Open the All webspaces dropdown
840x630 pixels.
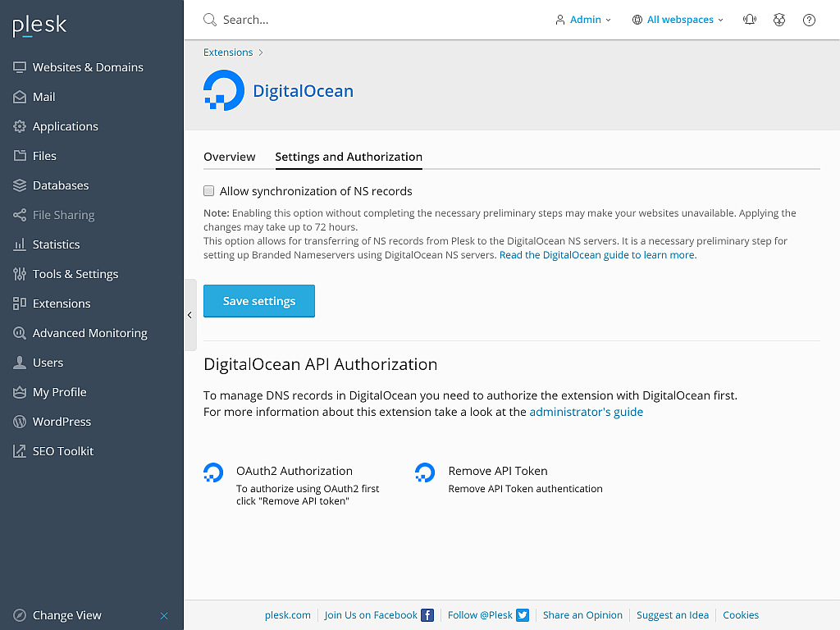(678, 20)
